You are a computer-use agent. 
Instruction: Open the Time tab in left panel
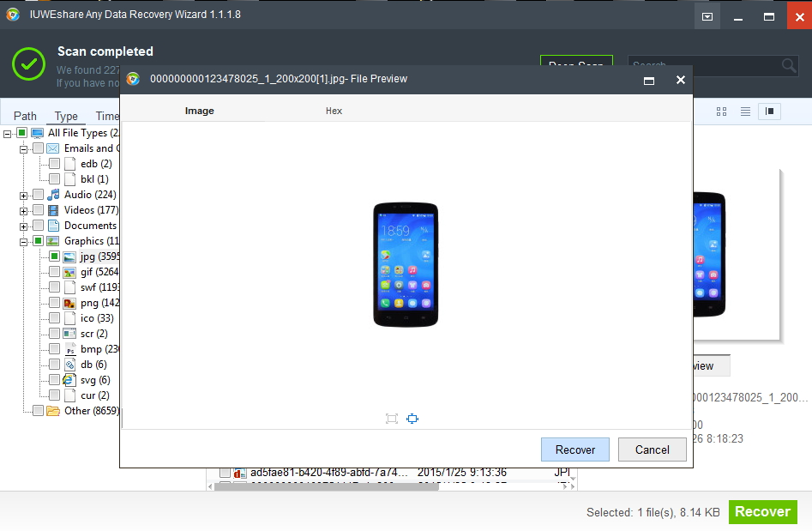[106, 116]
